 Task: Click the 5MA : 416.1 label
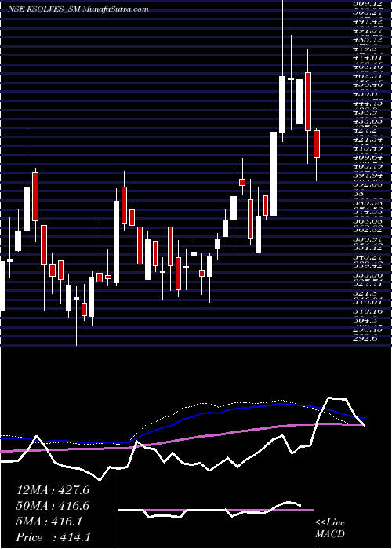click(49, 522)
